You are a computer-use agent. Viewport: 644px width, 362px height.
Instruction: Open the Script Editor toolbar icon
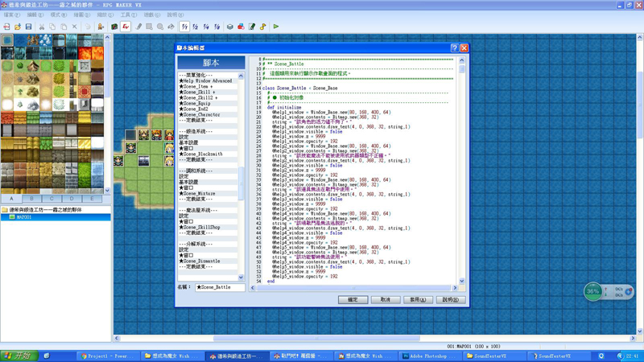252,27
